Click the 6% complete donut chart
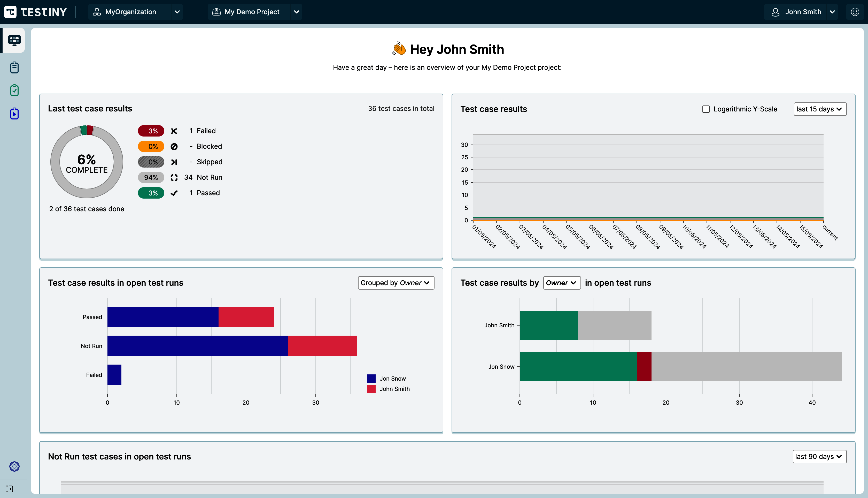Image resolution: width=868 pixels, height=498 pixels. pos(87,162)
